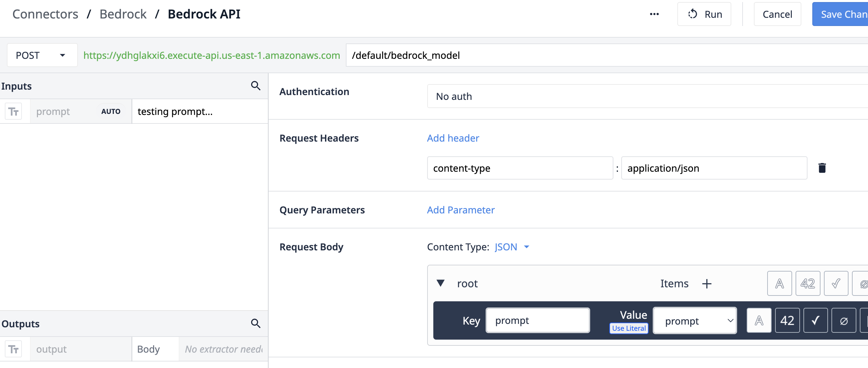Set root type to number (42 icon)

click(x=808, y=283)
